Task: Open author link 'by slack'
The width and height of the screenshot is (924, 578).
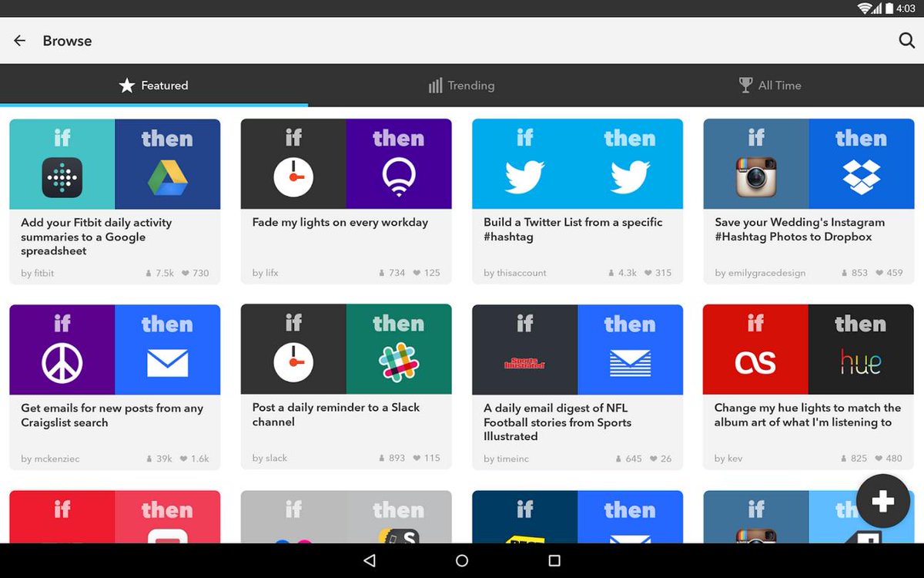Action: (269, 458)
